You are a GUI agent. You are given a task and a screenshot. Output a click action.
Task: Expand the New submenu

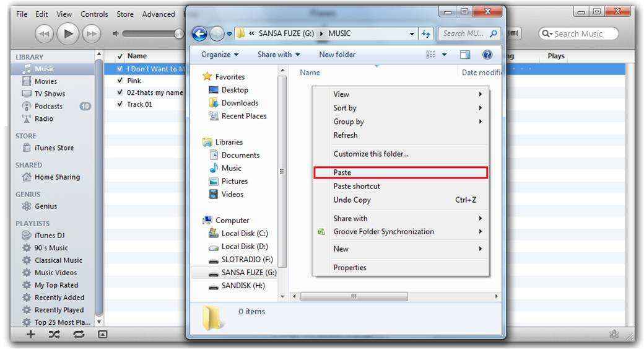click(x=401, y=249)
